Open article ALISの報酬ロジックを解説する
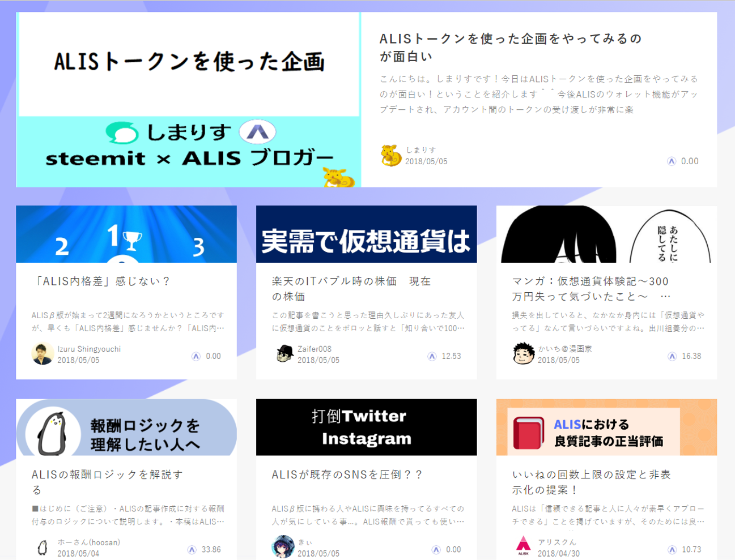The width and height of the screenshot is (735, 560). [x=108, y=482]
